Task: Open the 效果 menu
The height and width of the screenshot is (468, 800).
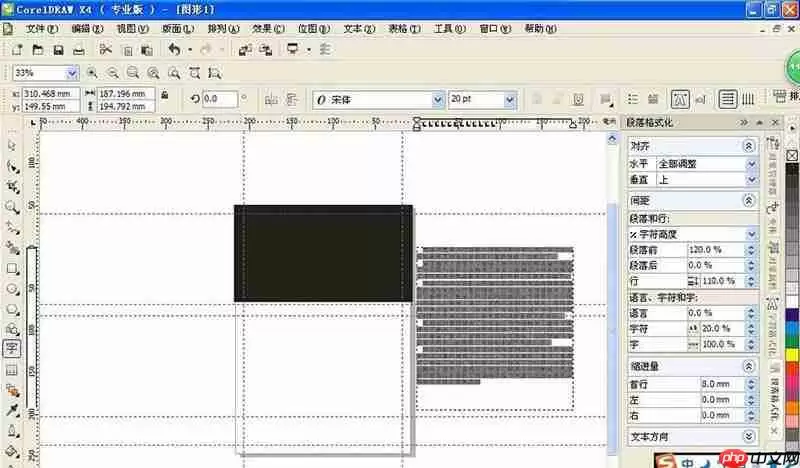Action: click(268, 29)
